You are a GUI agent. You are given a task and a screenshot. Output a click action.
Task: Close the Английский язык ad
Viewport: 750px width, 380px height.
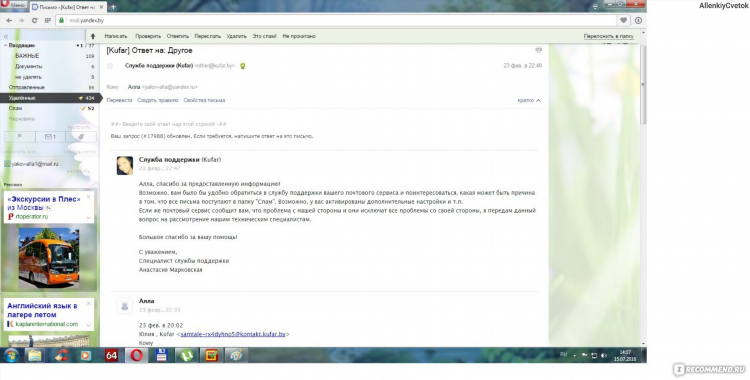(x=88, y=304)
